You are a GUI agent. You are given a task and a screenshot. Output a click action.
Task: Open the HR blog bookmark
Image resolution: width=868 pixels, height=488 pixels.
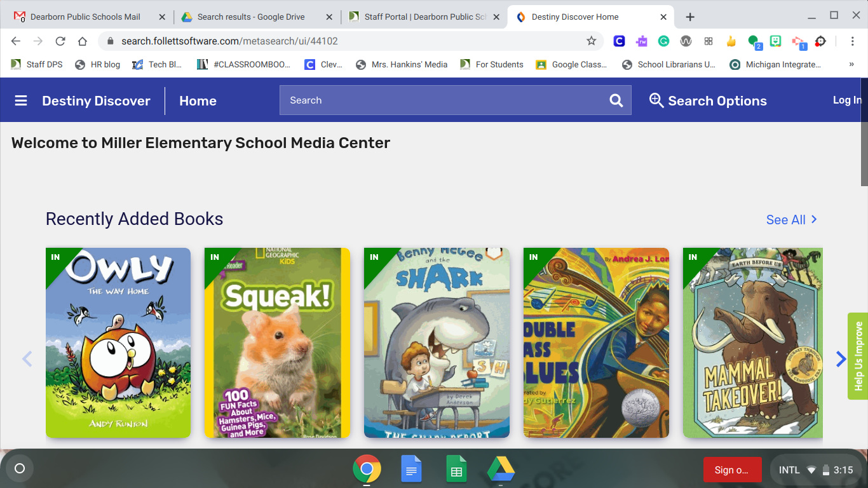point(97,64)
